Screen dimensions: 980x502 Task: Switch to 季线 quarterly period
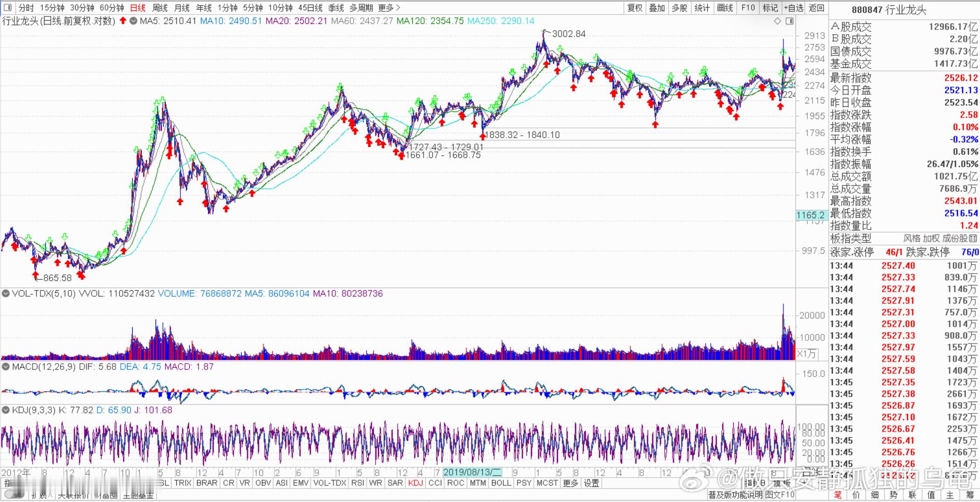(x=336, y=8)
